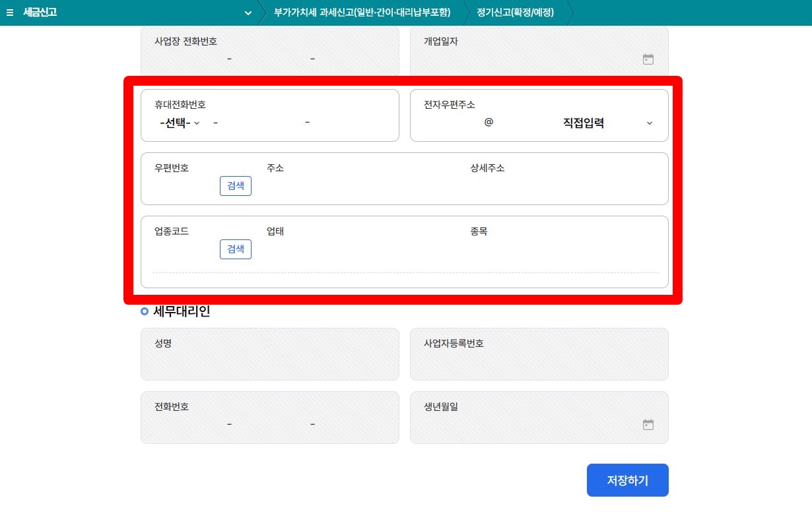Expand the email provider selection chevron

pyautogui.click(x=650, y=123)
